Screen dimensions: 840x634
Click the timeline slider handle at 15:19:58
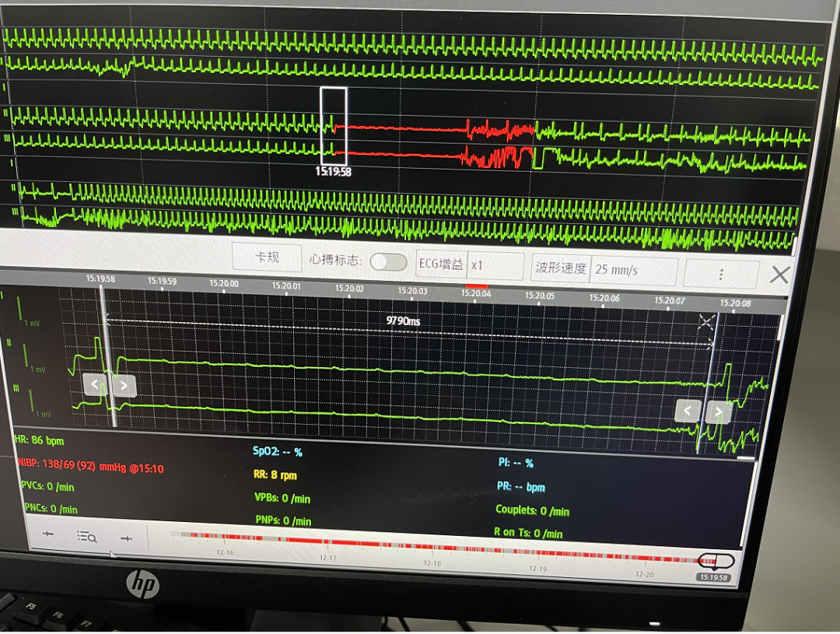(x=716, y=561)
